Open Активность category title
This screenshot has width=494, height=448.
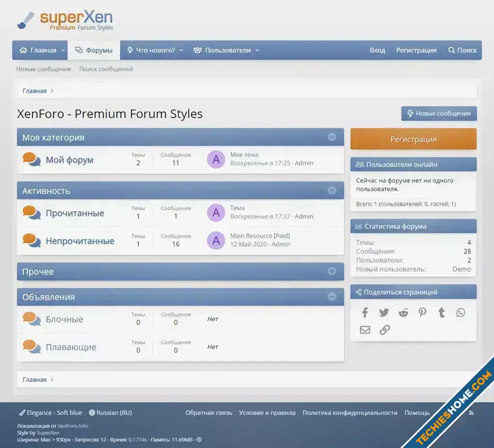pyautogui.click(x=46, y=191)
